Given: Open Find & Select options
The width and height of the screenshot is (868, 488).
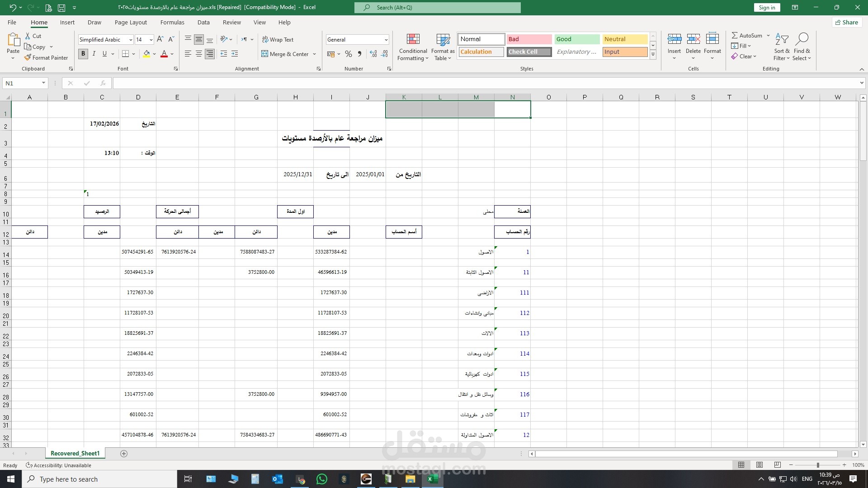Looking at the screenshot, I should point(802,47).
